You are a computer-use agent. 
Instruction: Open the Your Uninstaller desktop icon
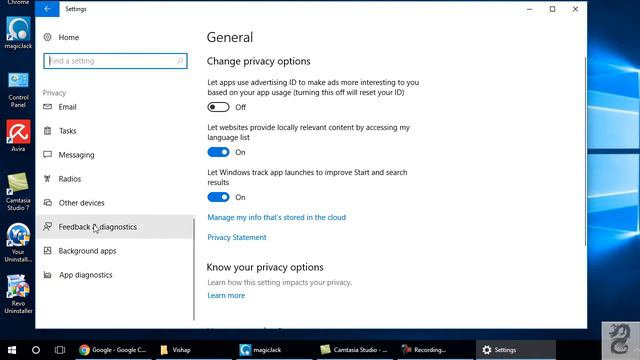coord(18,242)
